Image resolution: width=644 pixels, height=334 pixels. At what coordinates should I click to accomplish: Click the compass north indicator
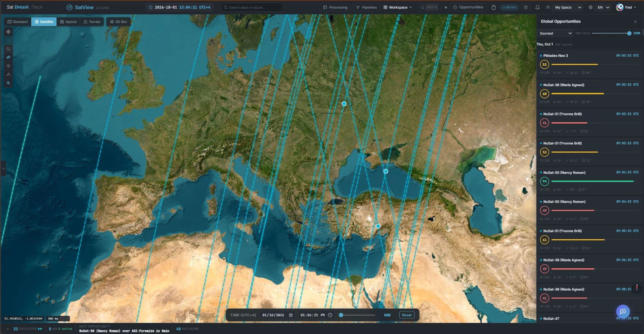637,288
